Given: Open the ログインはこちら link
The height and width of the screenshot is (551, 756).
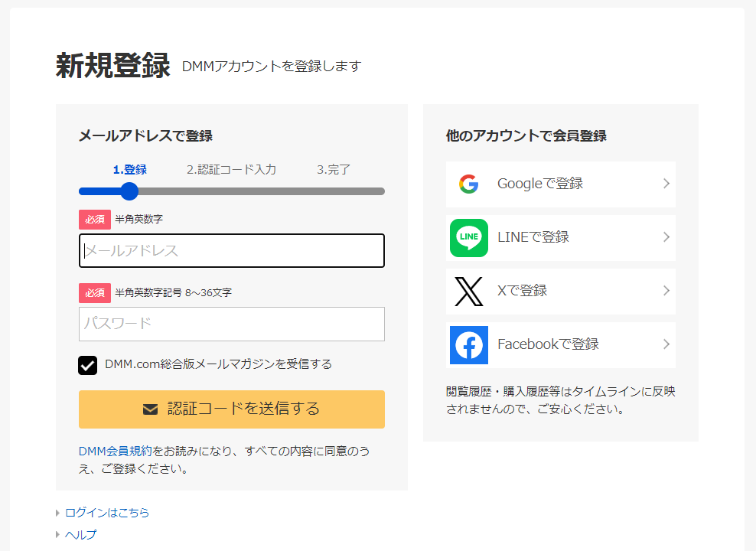Looking at the screenshot, I should [107, 513].
